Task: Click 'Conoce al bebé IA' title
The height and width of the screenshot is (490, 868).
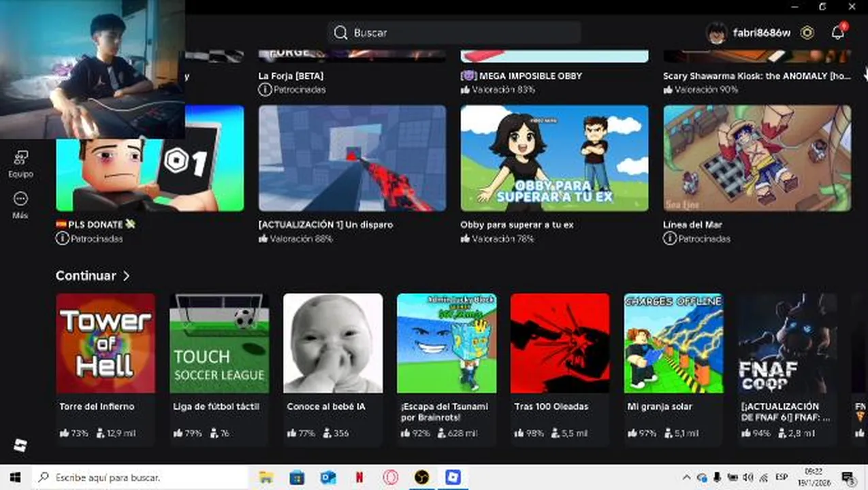Action: click(x=326, y=406)
